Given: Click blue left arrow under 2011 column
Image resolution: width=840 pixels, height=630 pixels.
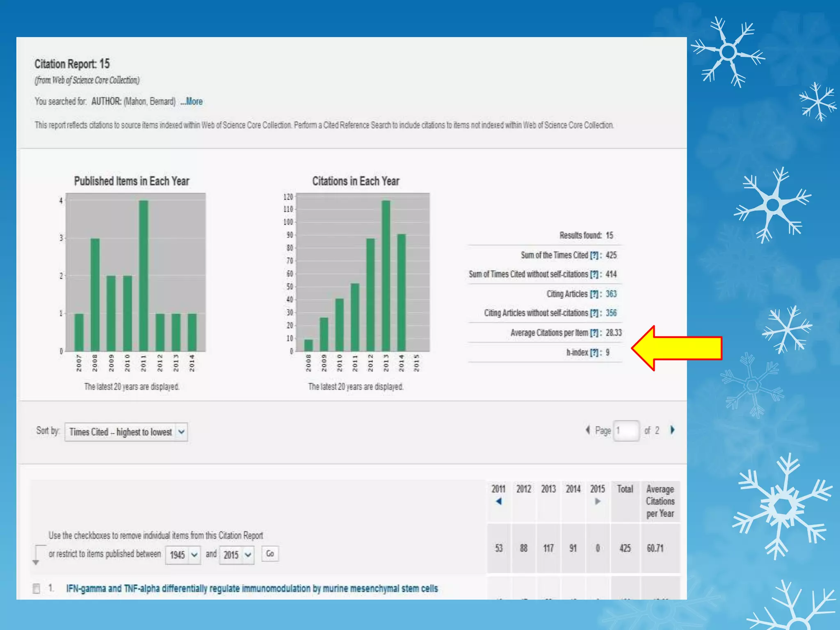Looking at the screenshot, I should [498, 501].
